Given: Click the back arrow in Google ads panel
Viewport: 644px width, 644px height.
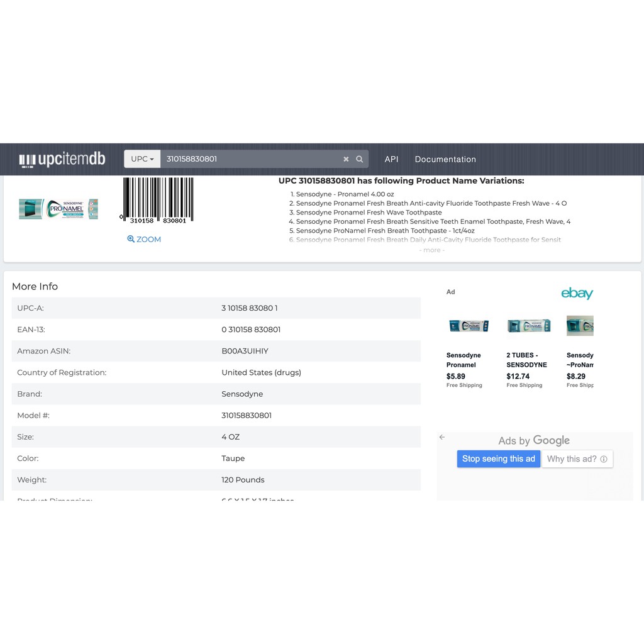Looking at the screenshot, I should (x=442, y=437).
